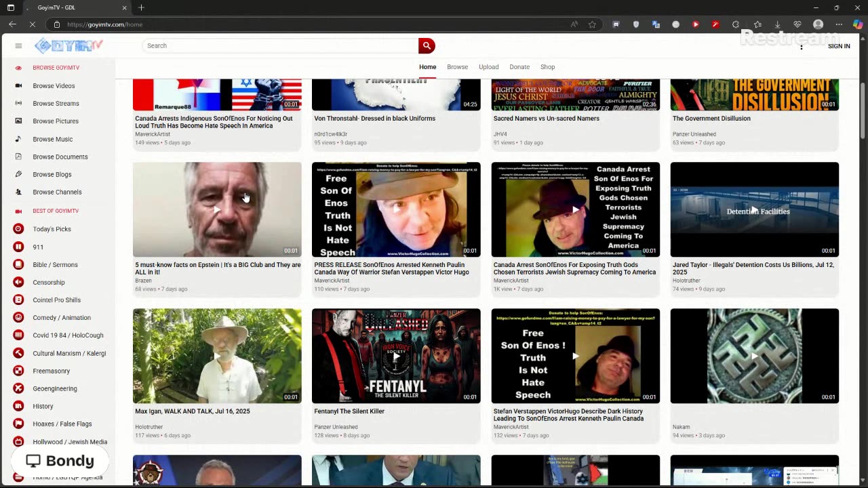Select the Donate navigation tab
Viewport: 868px width, 488px height.
coord(519,67)
